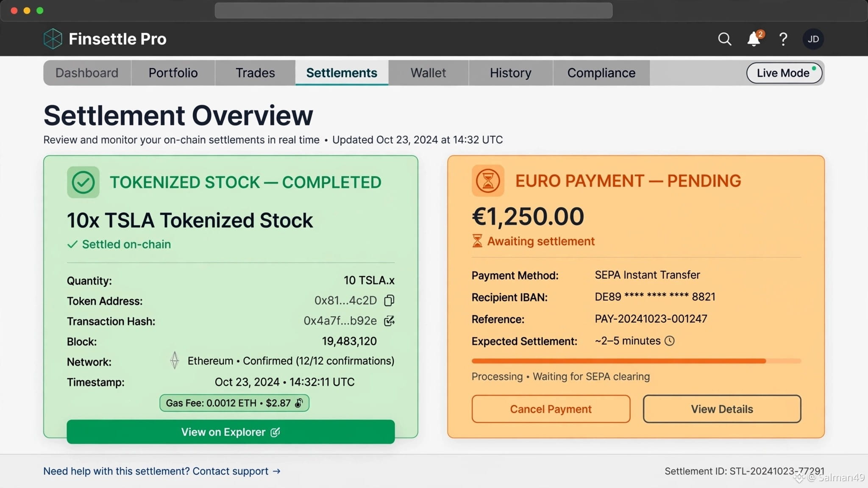The width and height of the screenshot is (868, 488).
Task: Click the browser address bar
Action: tap(413, 11)
